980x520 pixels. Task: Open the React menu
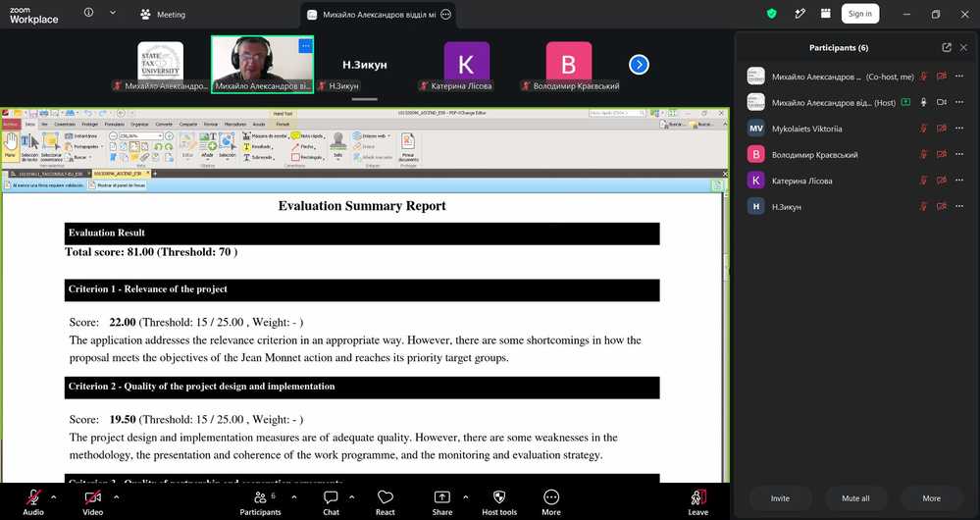(385, 502)
